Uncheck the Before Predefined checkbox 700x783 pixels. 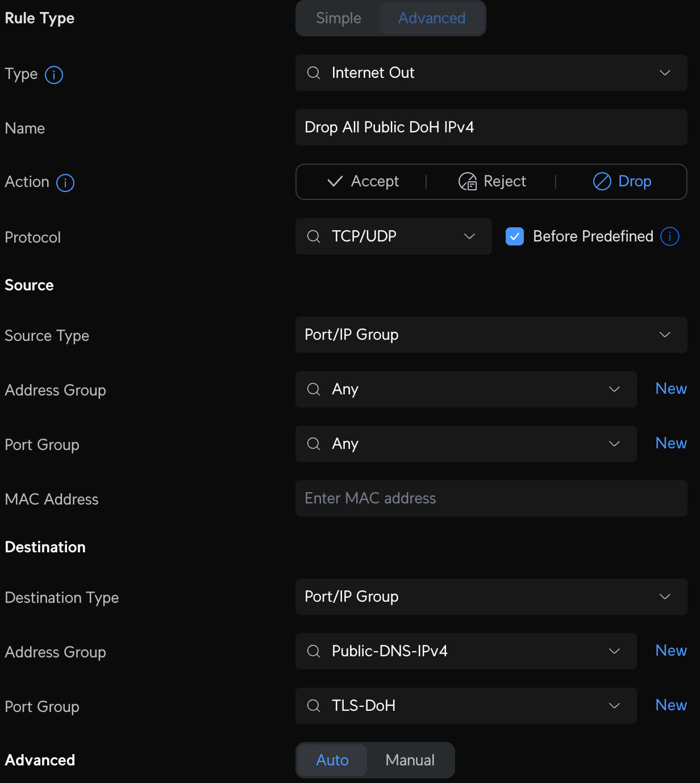(x=515, y=236)
